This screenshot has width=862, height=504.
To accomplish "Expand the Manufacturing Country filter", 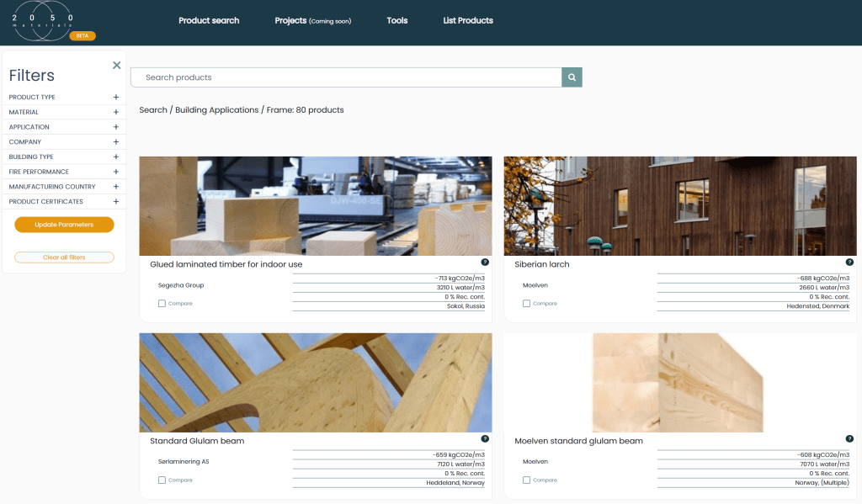I will point(116,187).
